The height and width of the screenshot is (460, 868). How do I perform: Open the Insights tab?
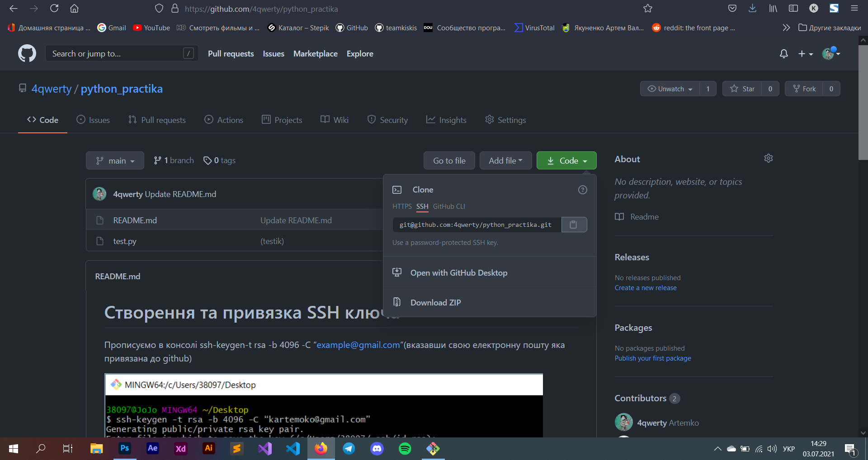point(446,120)
